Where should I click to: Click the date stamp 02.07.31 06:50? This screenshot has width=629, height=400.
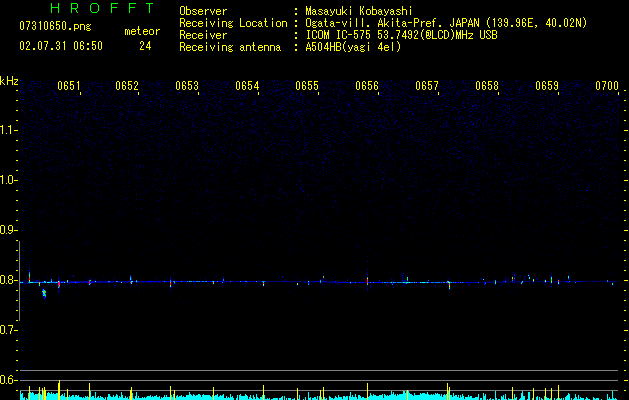pyautogui.click(x=61, y=46)
